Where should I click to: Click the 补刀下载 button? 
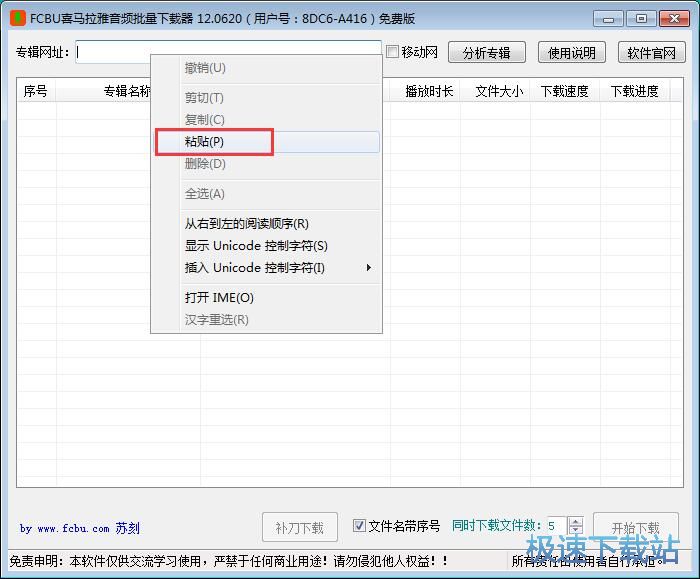point(300,528)
